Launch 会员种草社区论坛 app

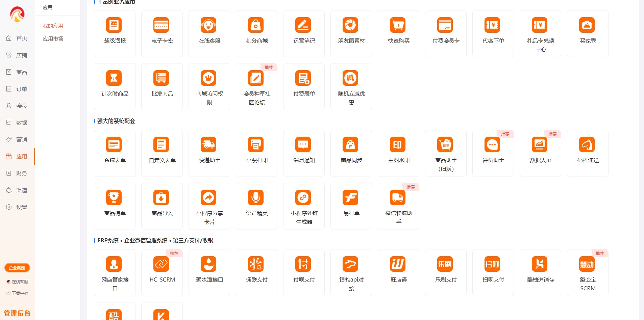point(256,87)
